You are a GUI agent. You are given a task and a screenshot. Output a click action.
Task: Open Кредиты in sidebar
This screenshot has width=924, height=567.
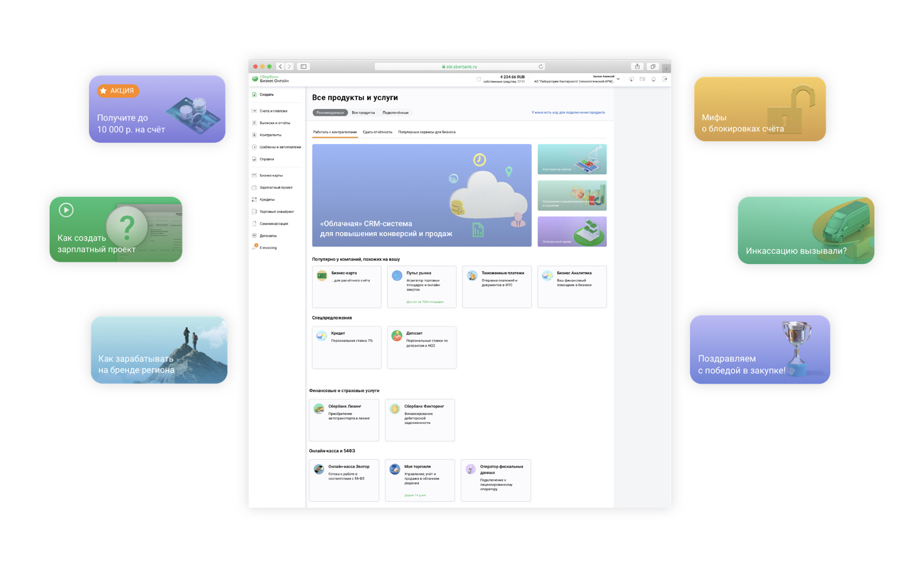264,199
